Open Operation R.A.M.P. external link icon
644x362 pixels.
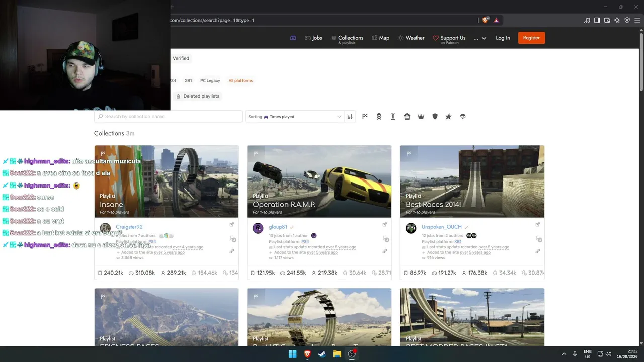pos(385,225)
